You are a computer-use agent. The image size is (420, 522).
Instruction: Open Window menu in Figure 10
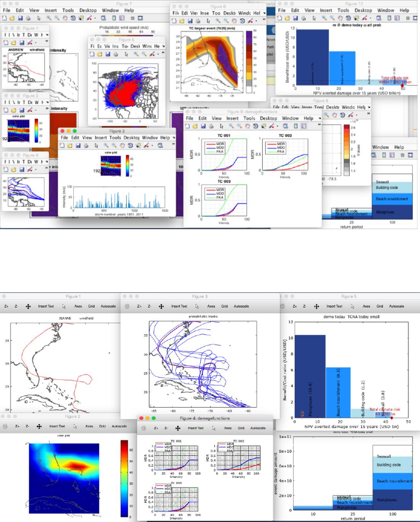click(386, 10)
